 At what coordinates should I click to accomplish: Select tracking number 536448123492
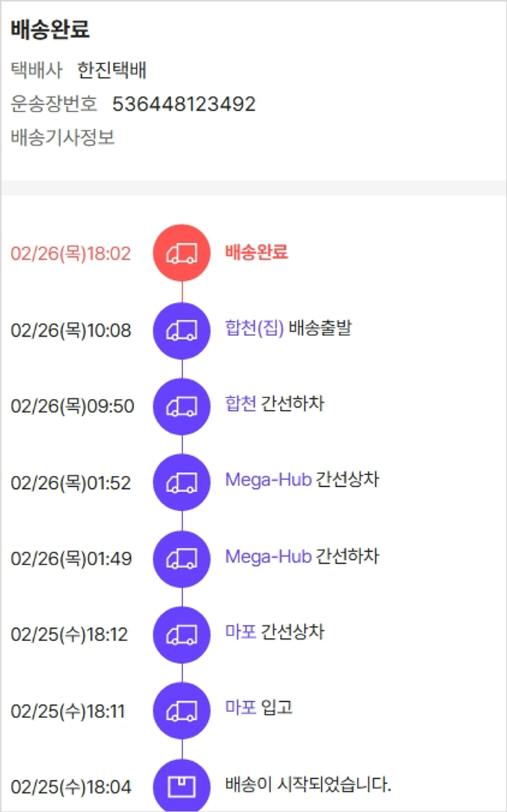(184, 104)
